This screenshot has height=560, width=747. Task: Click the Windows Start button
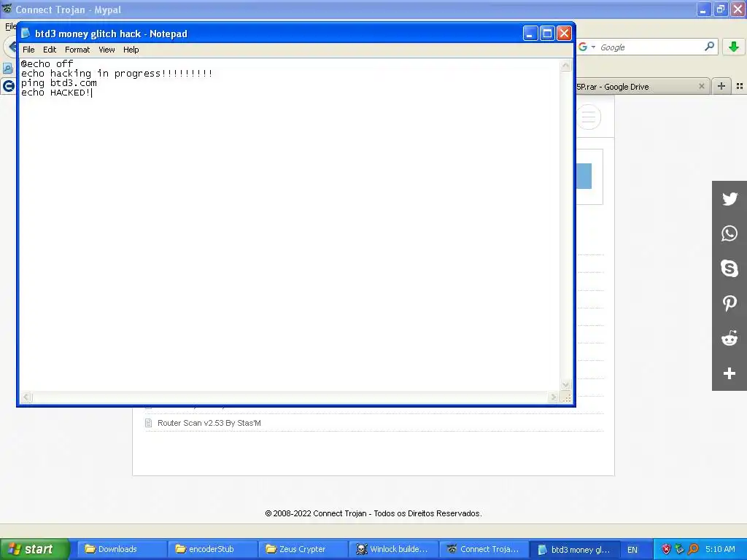click(35, 549)
